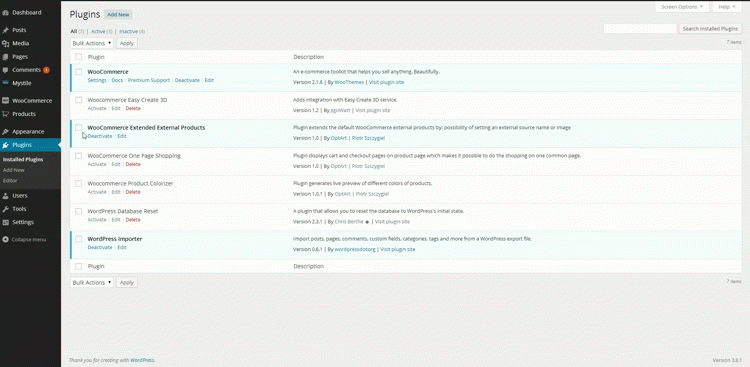Click the Products cart icon

pos(5,114)
